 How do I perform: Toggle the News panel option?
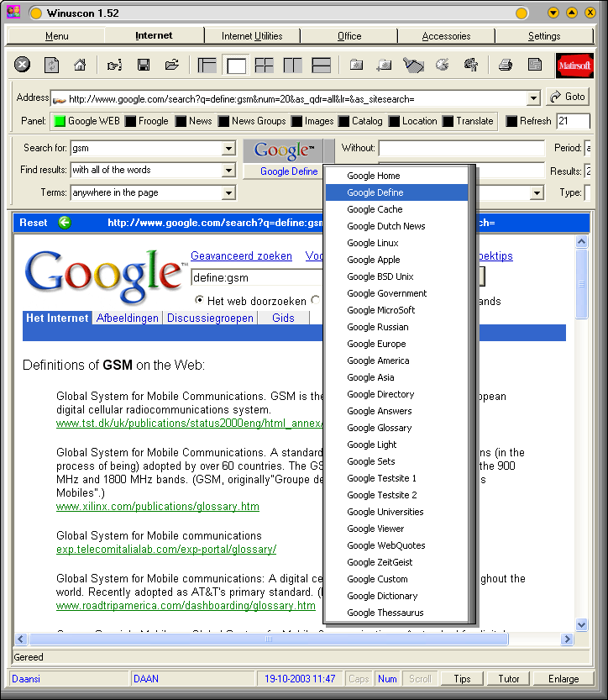[x=181, y=121]
